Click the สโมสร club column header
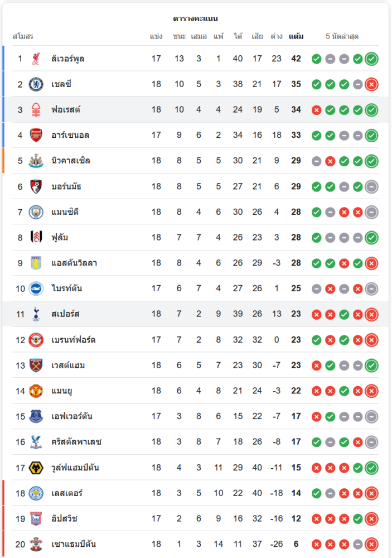392x558 pixels. (x=23, y=37)
